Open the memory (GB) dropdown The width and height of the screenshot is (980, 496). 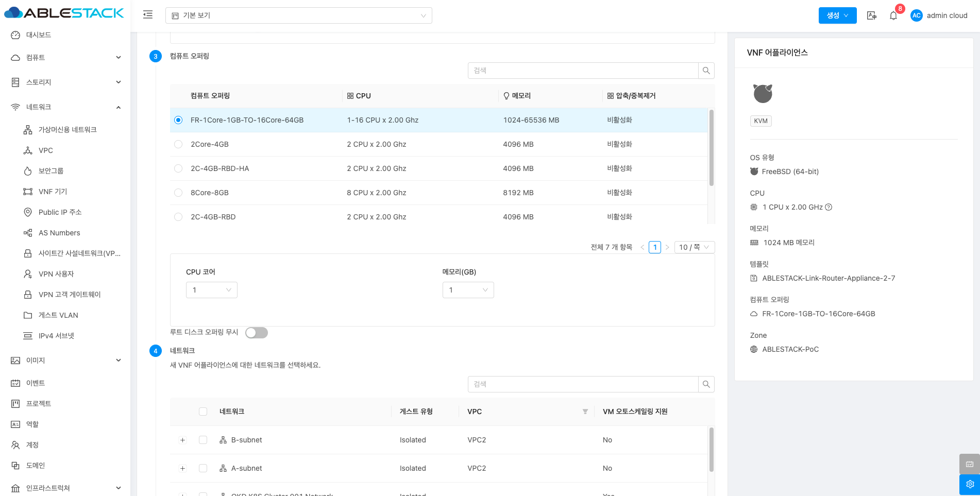468,290
